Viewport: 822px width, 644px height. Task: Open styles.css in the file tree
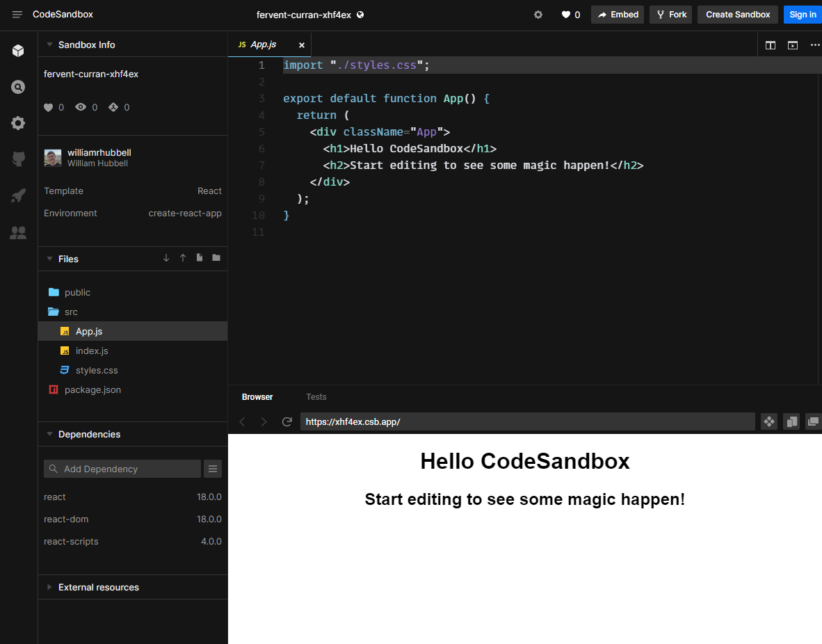tap(133, 370)
